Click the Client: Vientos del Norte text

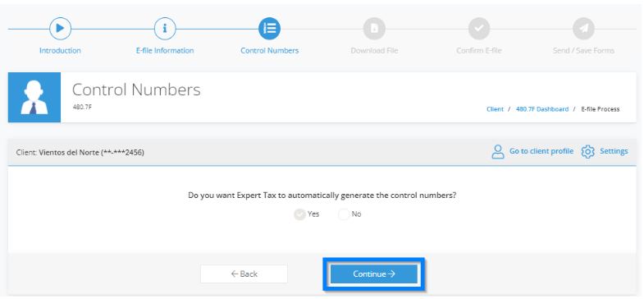tap(80, 153)
